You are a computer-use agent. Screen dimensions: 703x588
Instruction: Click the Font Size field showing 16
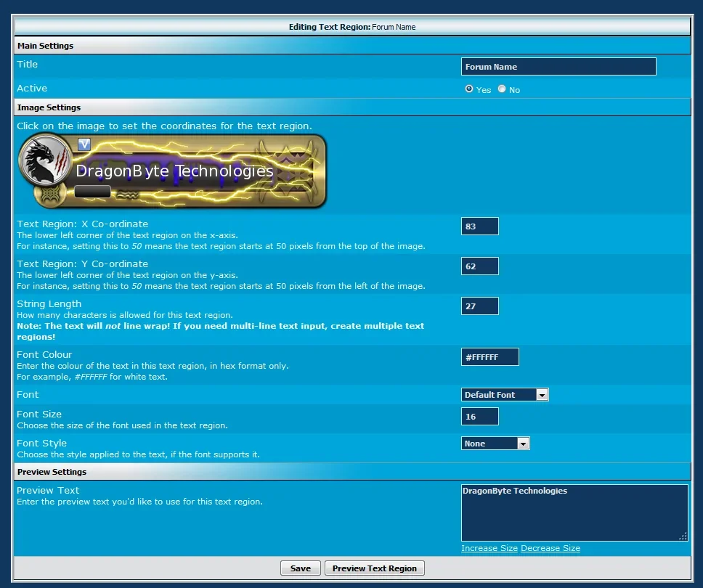(479, 417)
